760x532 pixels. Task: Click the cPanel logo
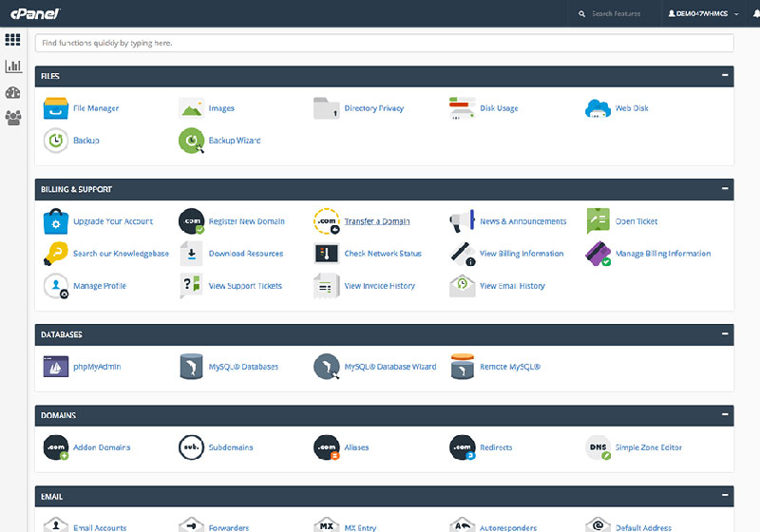(x=35, y=13)
